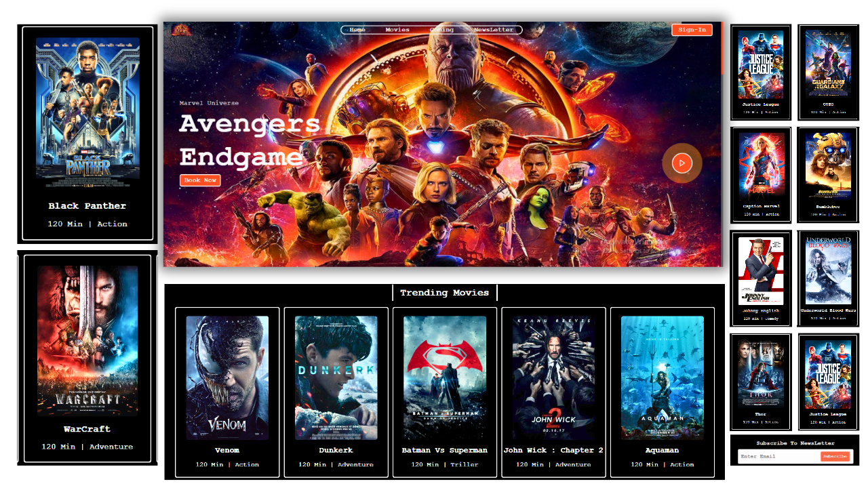
Task: Click the site logo in the banner corner
Action: pyautogui.click(x=182, y=30)
